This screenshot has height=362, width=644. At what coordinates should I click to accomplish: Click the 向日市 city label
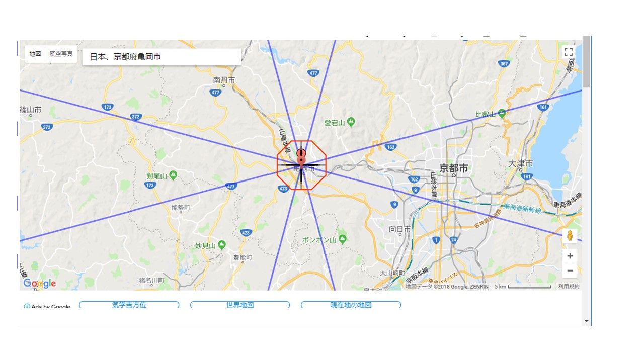400,229
